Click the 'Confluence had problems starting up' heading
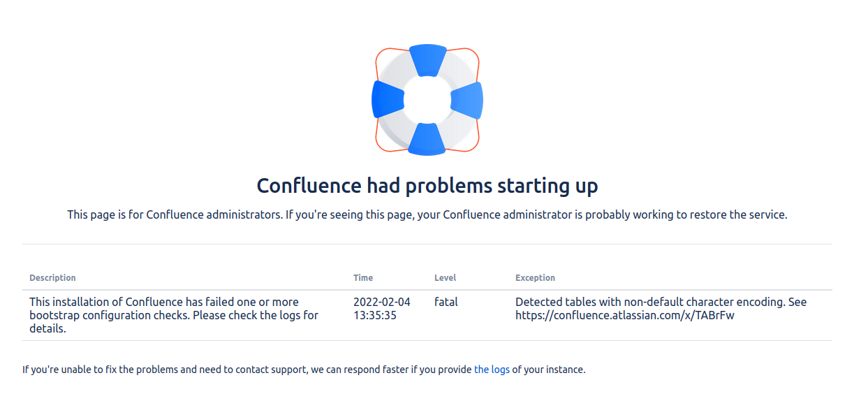This screenshot has height=401, width=868. pyautogui.click(x=427, y=186)
